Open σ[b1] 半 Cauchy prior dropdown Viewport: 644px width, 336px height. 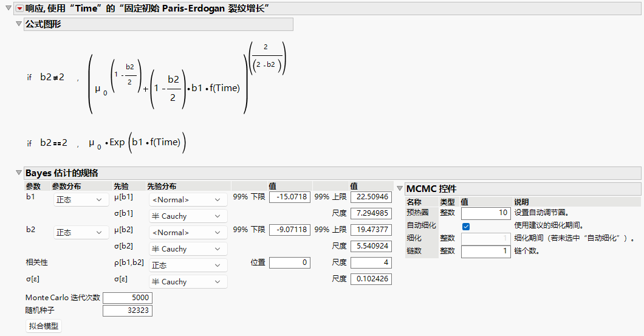[x=188, y=216]
